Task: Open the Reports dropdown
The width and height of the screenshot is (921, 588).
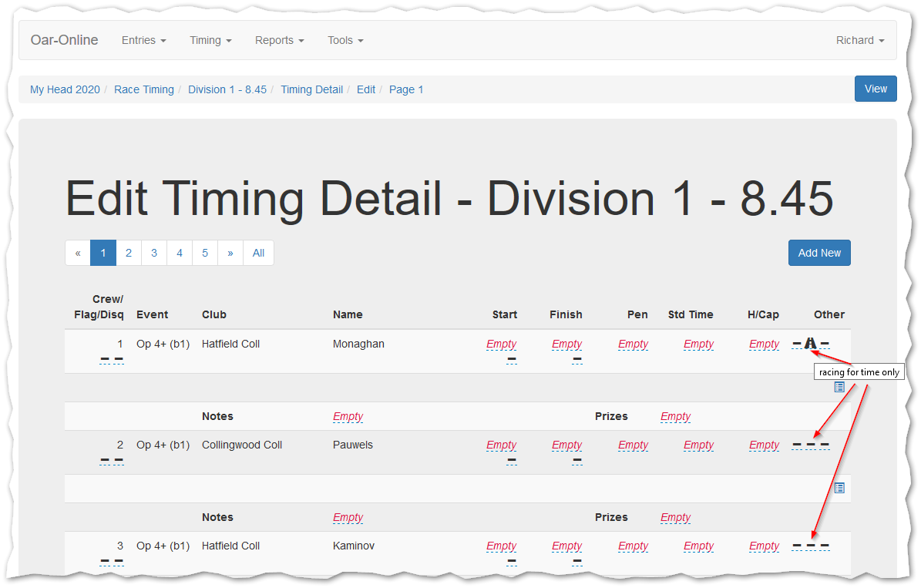Action: 279,40
